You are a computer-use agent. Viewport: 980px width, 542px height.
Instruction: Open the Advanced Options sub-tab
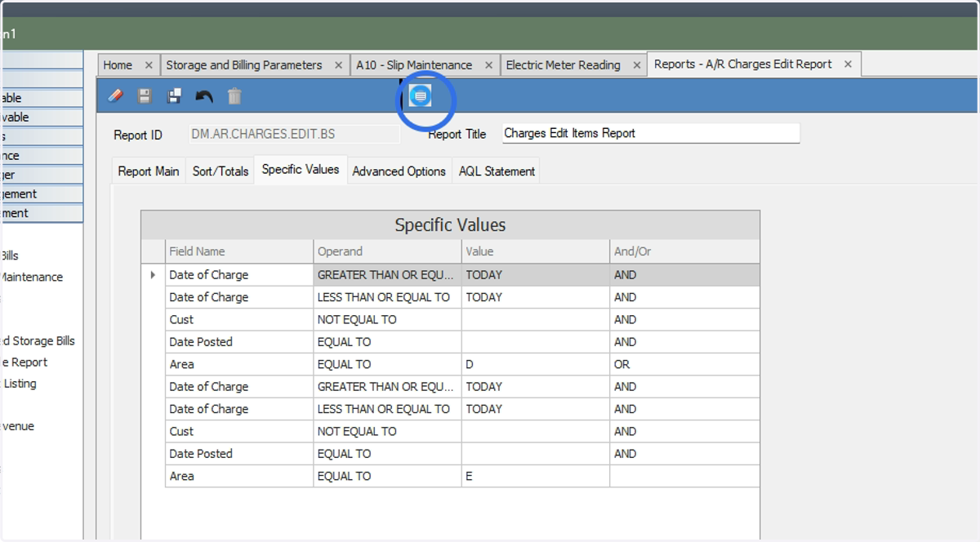tap(399, 171)
